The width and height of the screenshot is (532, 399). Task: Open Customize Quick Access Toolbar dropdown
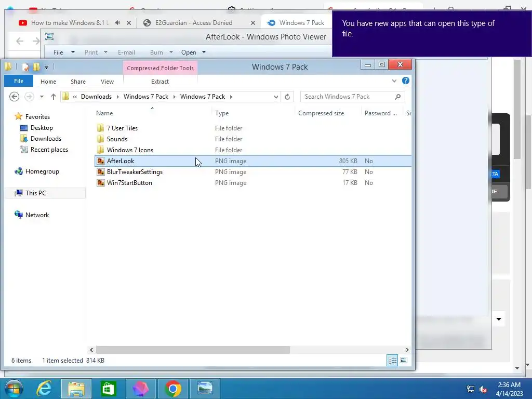(x=46, y=67)
